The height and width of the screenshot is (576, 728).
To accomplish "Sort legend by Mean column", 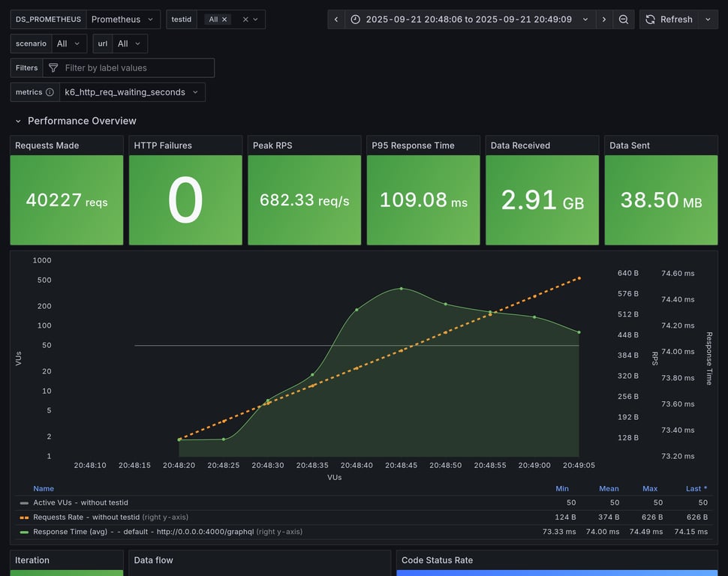I will (x=609, y=488).
